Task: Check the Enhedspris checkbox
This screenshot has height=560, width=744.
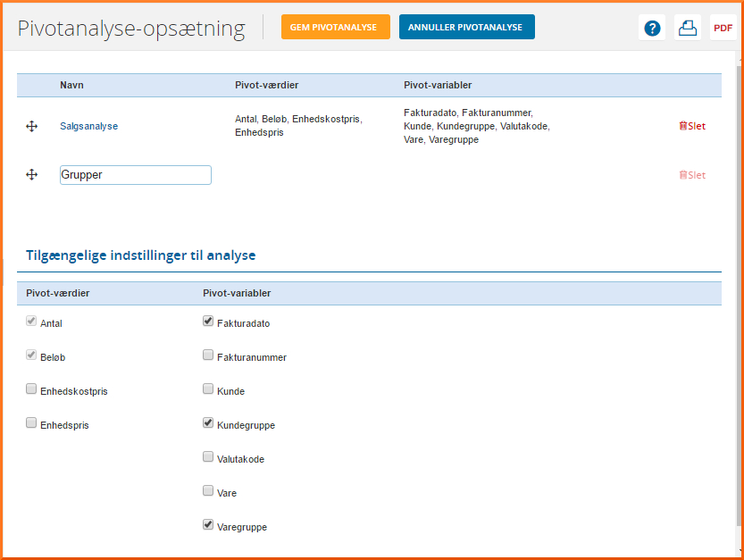Action: pos(31,422)
